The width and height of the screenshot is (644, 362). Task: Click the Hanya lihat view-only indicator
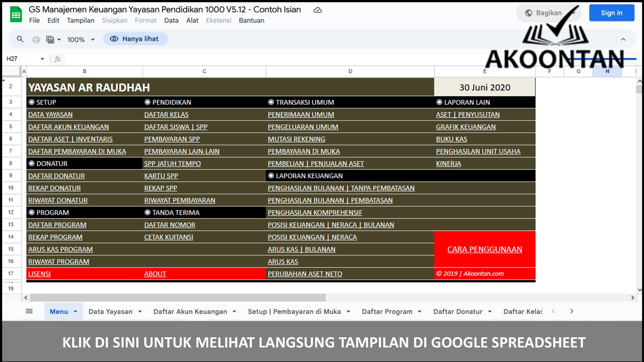click(136, 38)
